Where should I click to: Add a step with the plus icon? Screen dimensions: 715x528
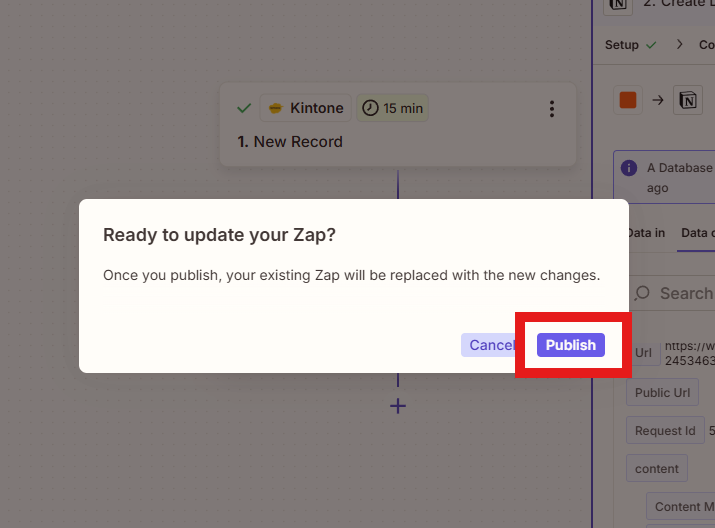point(398,406)
